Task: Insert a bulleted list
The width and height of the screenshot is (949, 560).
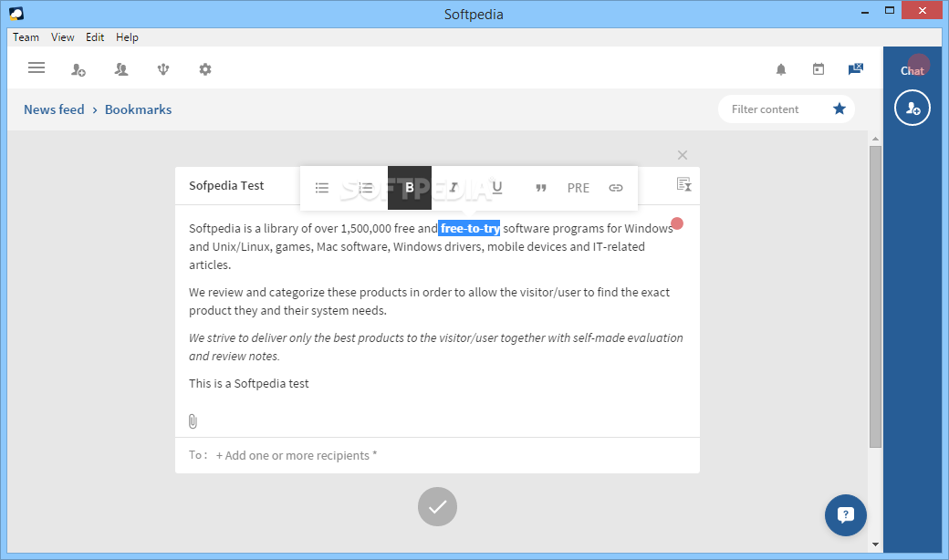Action: point(322,188)
